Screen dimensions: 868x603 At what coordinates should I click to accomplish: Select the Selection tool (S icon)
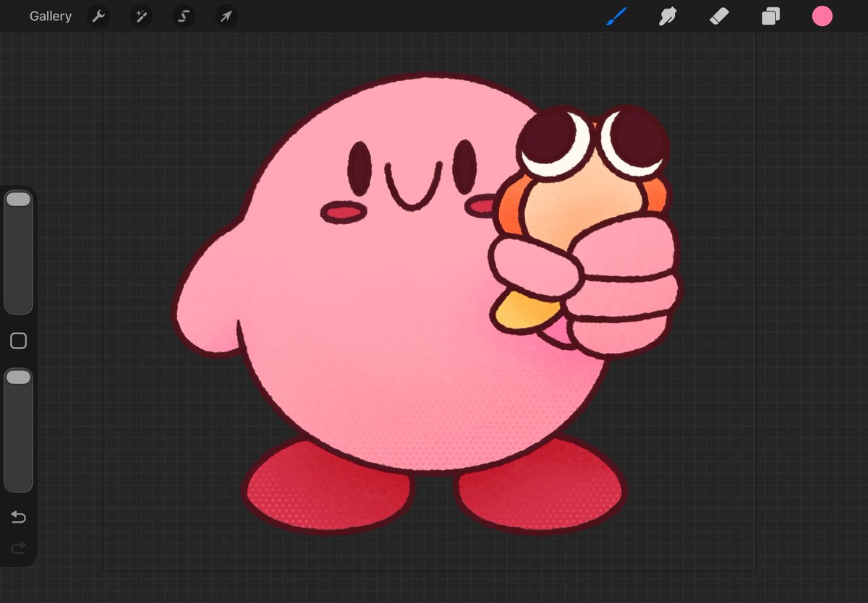[184, 16]
